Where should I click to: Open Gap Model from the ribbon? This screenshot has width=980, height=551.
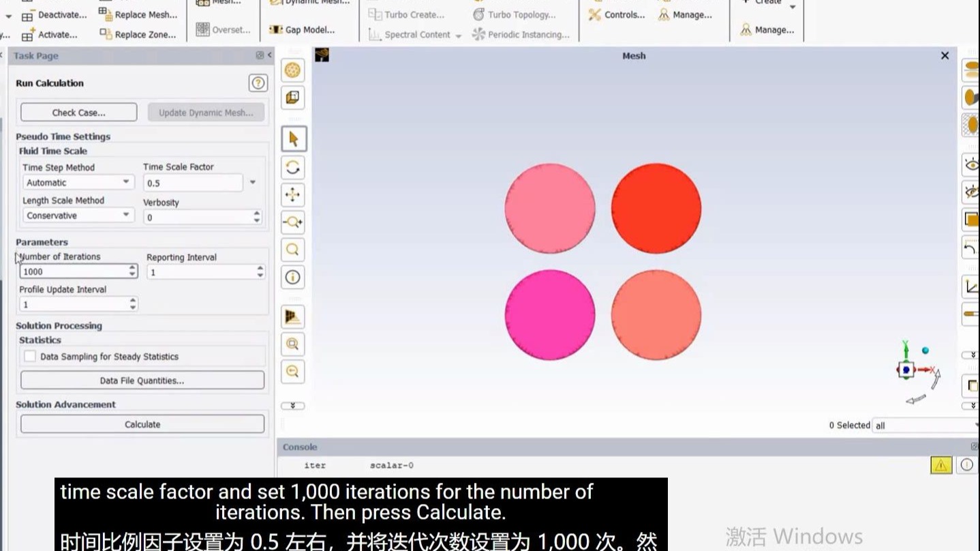pyautogui.click(x=302, y=30)
